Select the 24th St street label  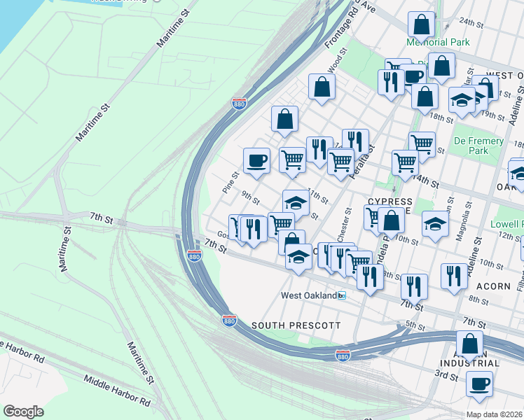[471, 22]
